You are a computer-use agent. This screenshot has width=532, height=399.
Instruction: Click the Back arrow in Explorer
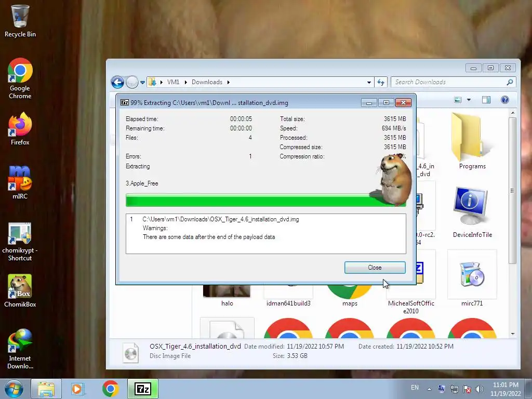tap(117, 82)
